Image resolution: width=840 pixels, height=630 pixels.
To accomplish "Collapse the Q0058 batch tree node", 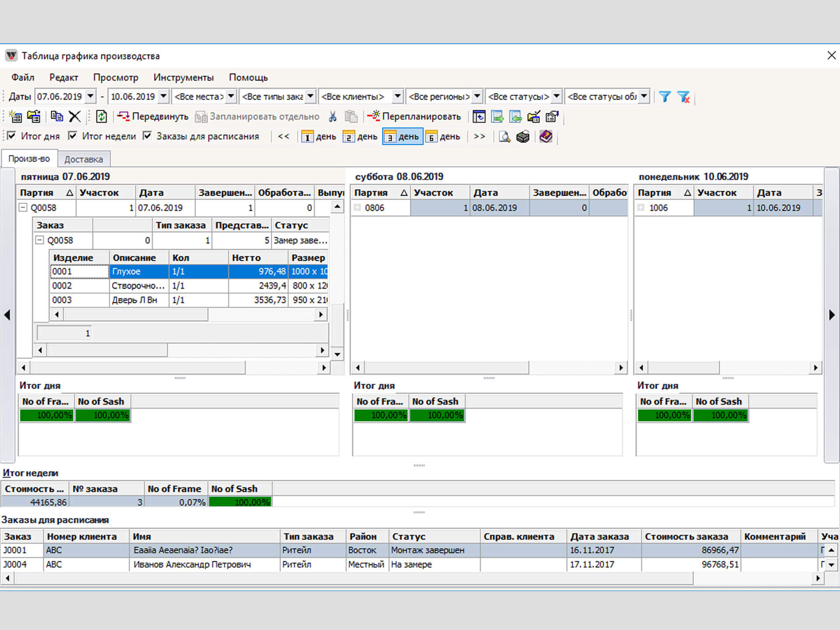I will pyautogui.click(x=23, y=208).
